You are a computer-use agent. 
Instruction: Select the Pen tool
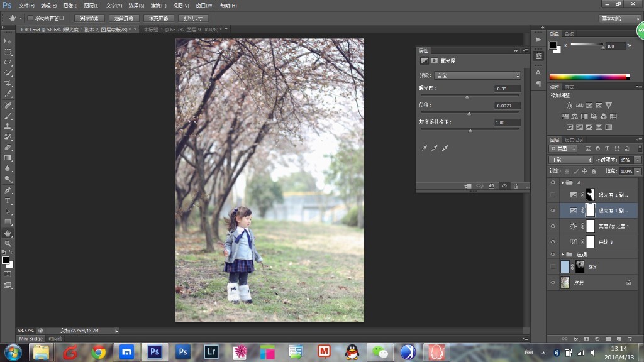[8, 190]
